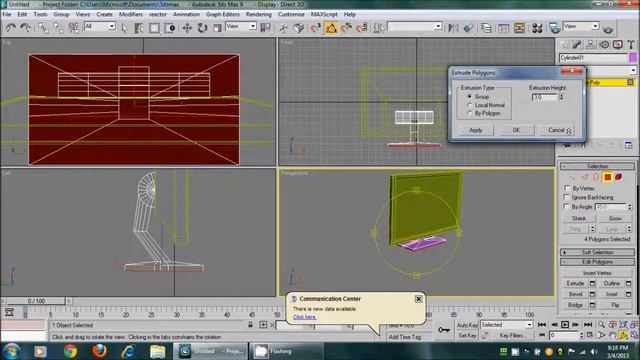Collapse the Edit Polygons rollout
This screenshot has height=360, width=640.
click(597, 262)
